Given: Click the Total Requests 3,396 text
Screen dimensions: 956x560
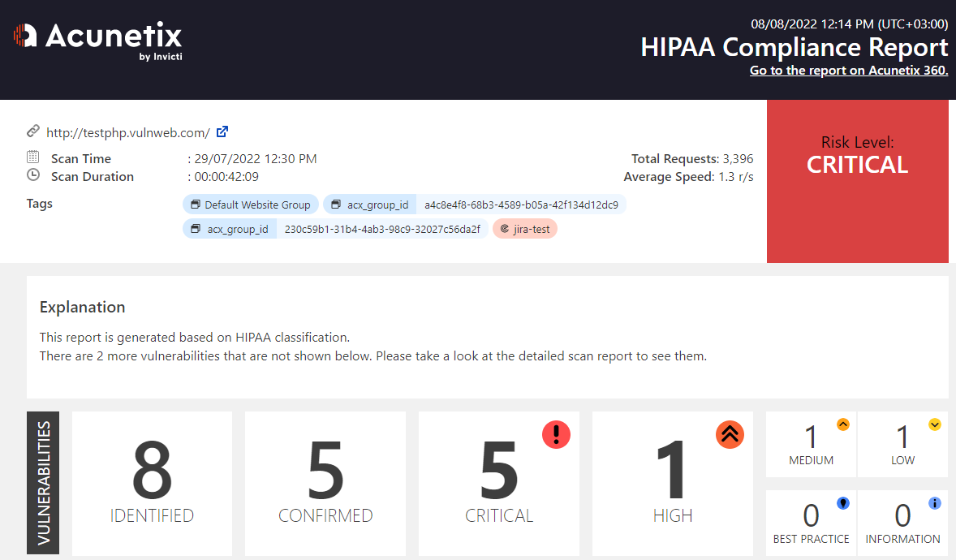Looking at the screenshot, I should (692, 158).
